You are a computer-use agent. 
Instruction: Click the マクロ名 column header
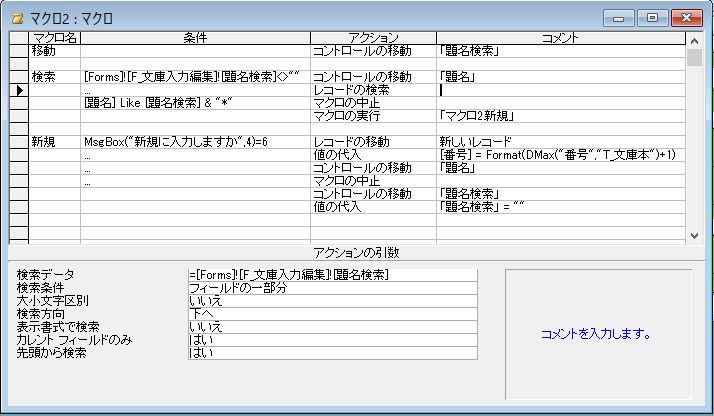pyautogui.click(x=55, y=38)
